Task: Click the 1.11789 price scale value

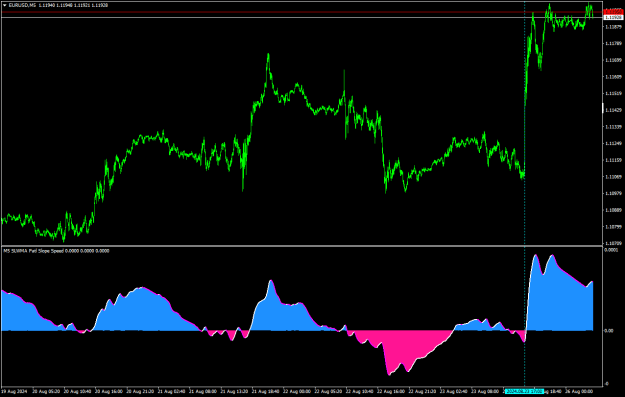Action: [613, 43]
